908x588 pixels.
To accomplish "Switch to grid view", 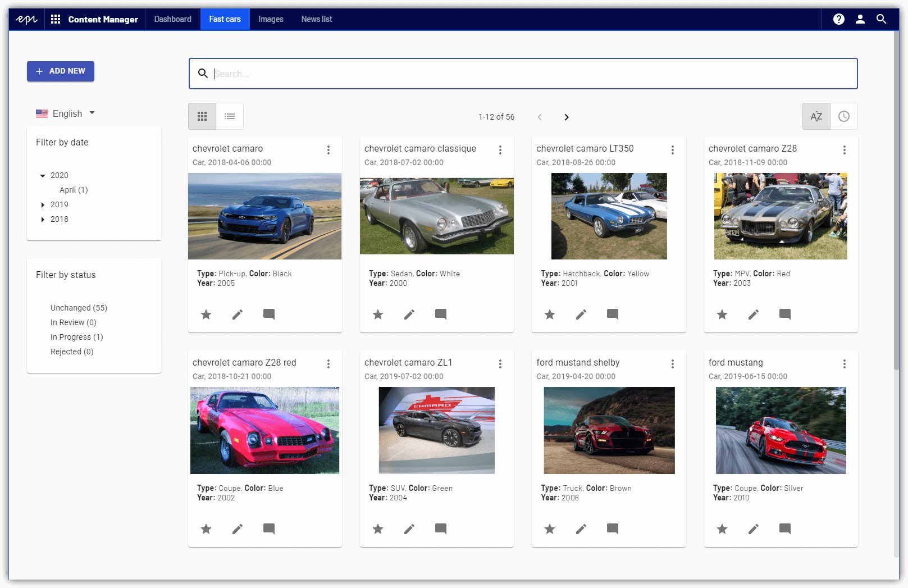I will [202, 116].
